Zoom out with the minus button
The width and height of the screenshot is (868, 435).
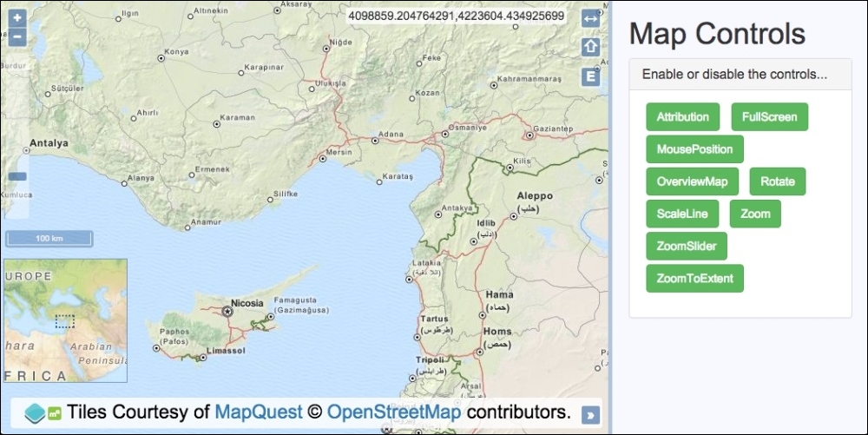click(x=17, y=37)
